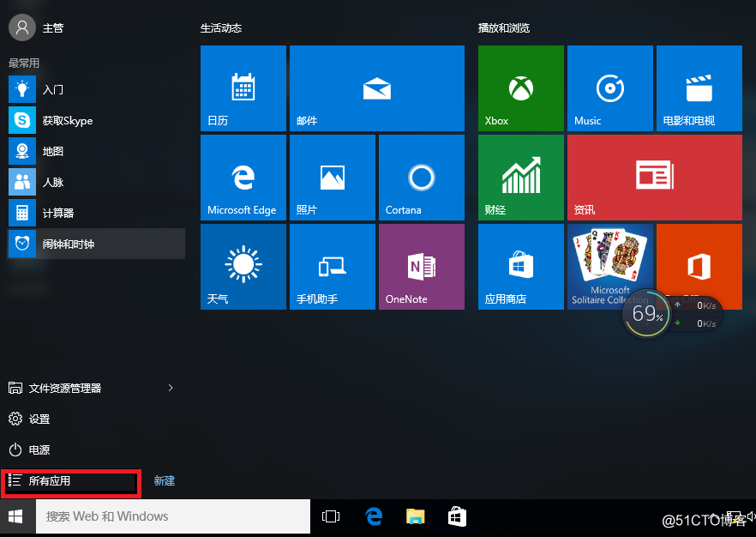This screenshot has height=537, width=756.
Task: Open Store from the taskbar
Action: tap(457, 516)
